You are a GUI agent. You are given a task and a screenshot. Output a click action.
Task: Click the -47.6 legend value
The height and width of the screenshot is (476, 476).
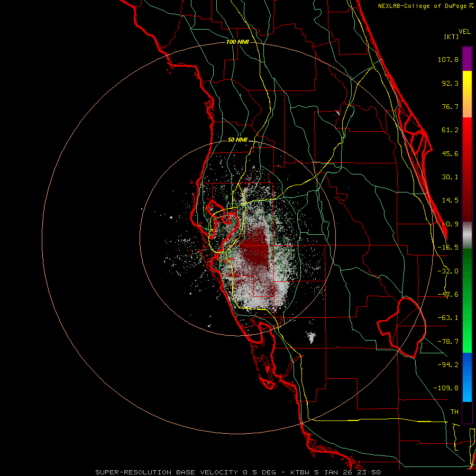(448, 295)
